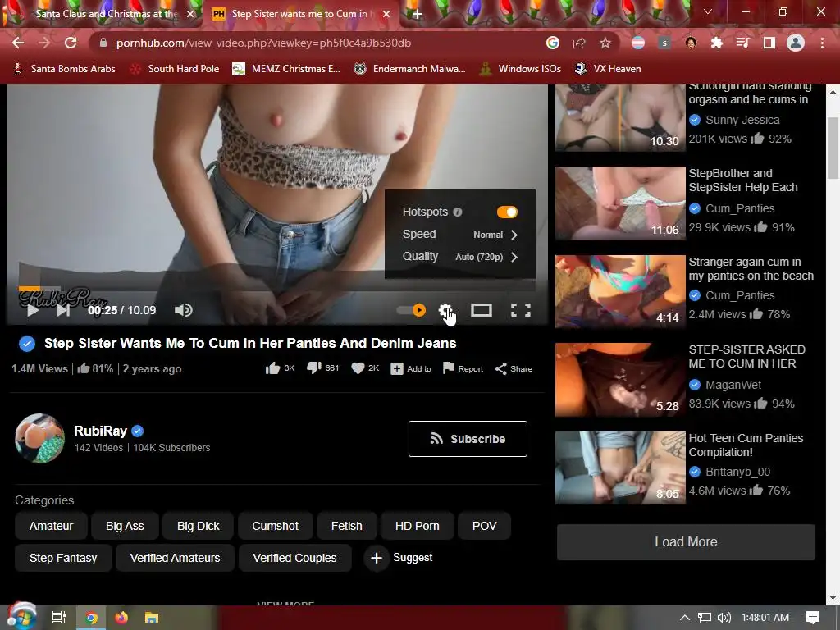
Task: Open the Chrome three-dot menu
Action: 822,43
